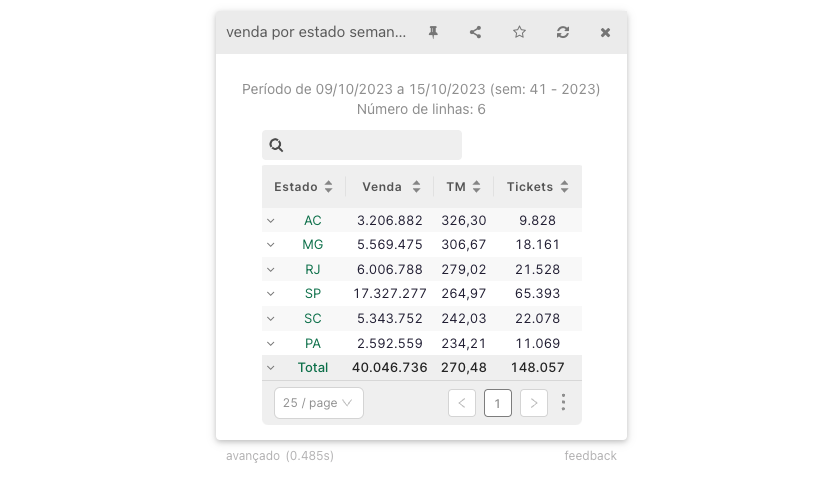The width and height of the screenshot is (840, 480).
Task: Close the venda por estado card
Action: 605,32
